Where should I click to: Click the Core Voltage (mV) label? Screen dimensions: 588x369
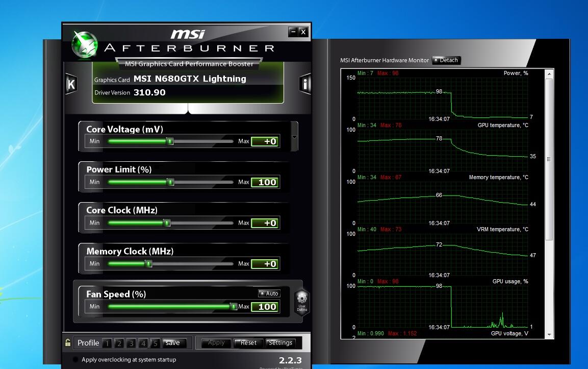pos(124,129)
